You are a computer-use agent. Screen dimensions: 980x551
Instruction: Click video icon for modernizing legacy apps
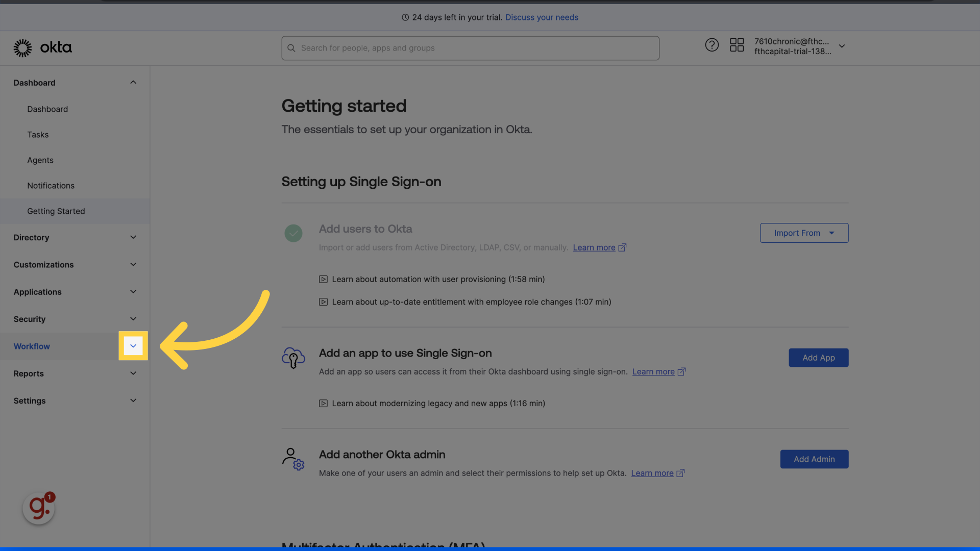(x=323, y=404)
